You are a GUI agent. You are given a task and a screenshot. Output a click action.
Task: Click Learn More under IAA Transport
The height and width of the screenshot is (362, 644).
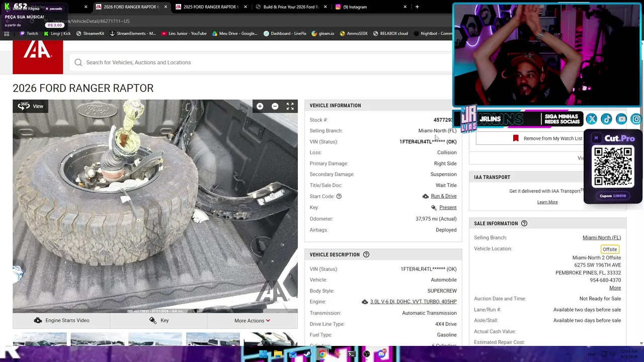547,202
